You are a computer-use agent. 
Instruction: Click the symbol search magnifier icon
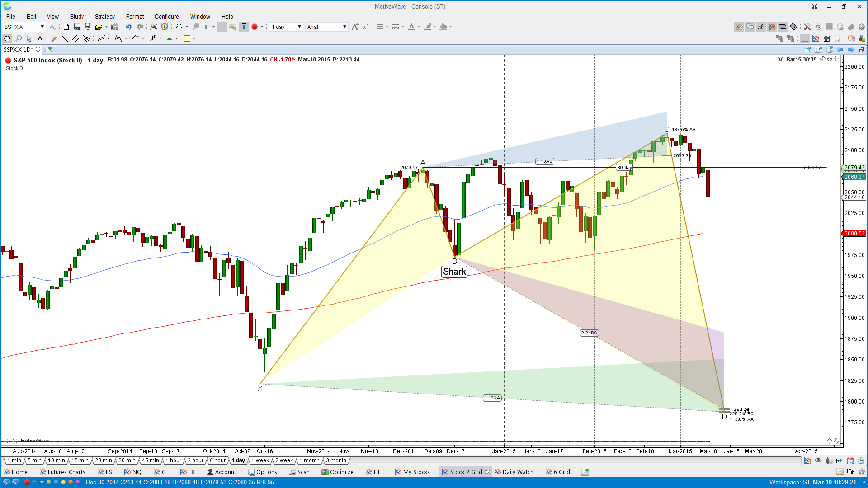click(52, 27)
